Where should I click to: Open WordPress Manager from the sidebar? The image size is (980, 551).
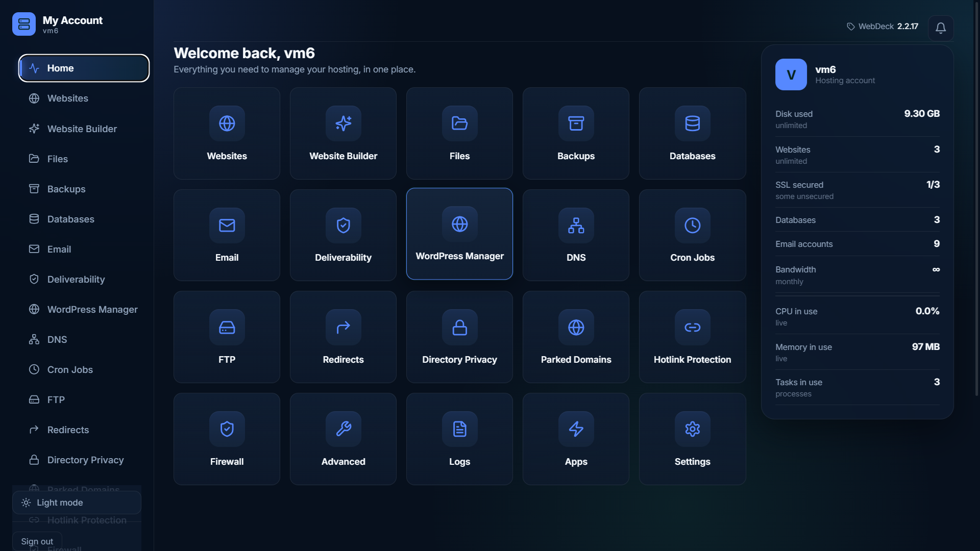pos(84,309)
